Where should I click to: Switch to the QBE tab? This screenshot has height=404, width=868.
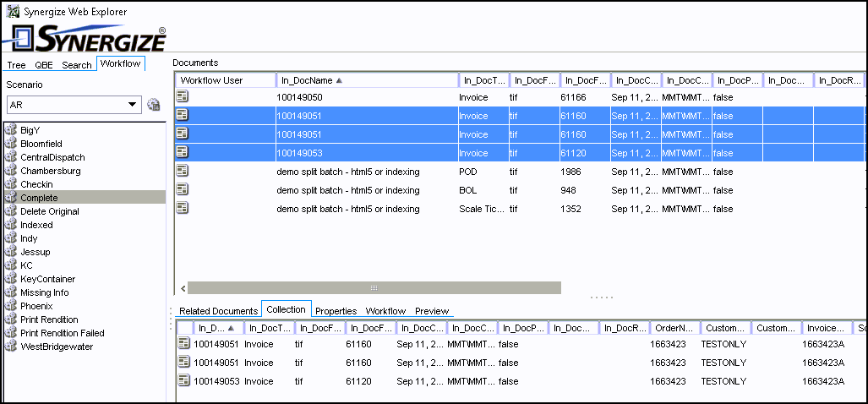(x=44, y=65)
